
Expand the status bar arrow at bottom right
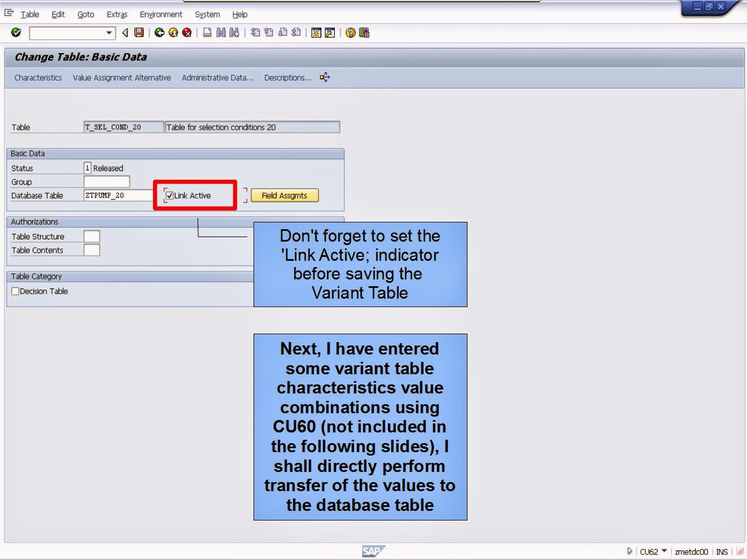coord(630,551)
